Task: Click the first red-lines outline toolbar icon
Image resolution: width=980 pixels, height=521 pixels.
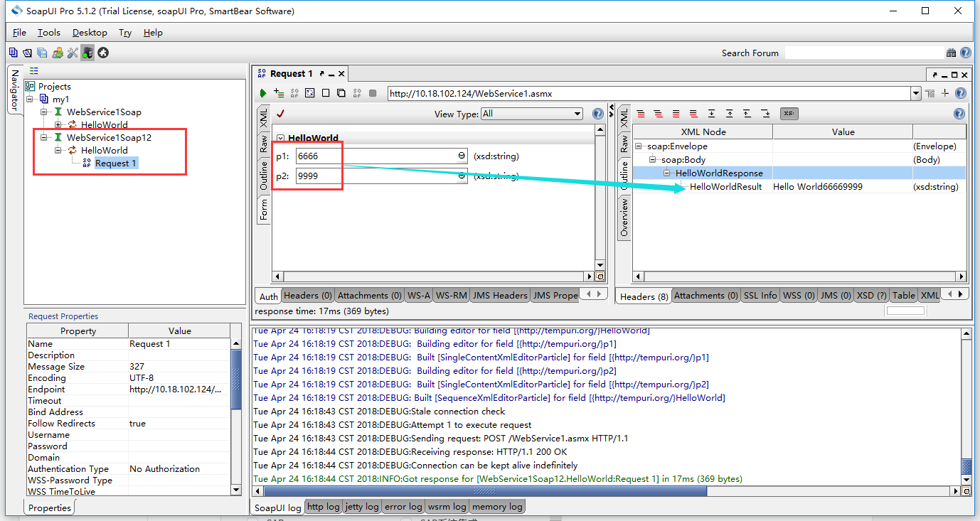Action: point(641,114)
